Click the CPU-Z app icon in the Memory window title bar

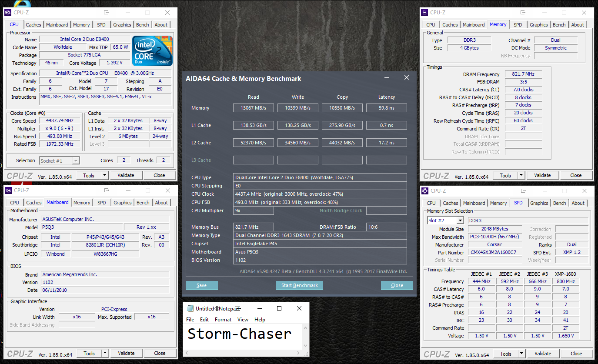coord(424,13)
